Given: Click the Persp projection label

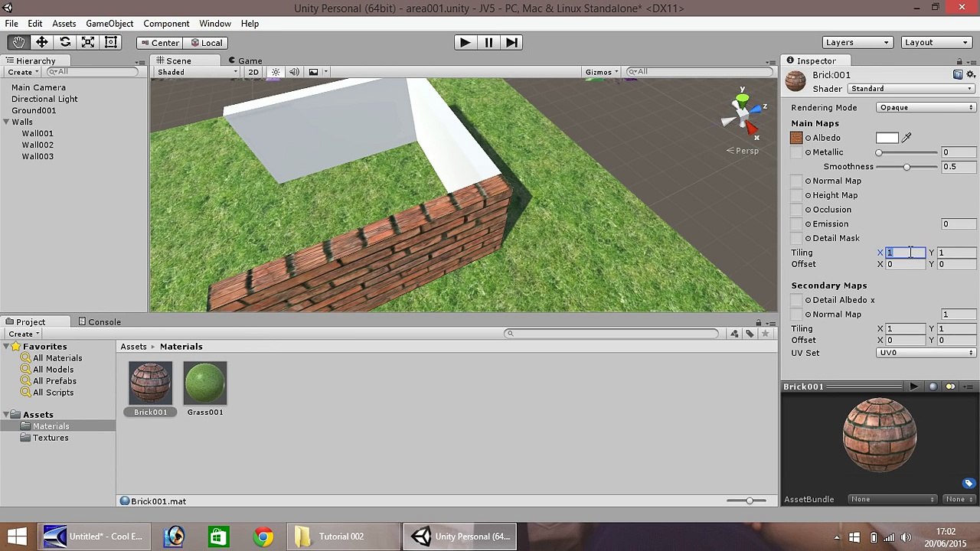Looking at the screenshot, I should [x=743, y=151].
